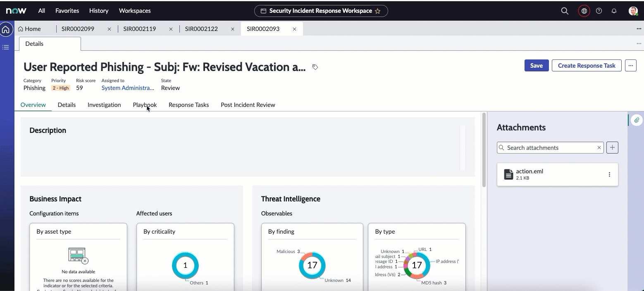Viewport: 644px width, 291px height.
Task: Click the By criticality donut chart
Action: (185, 265)
